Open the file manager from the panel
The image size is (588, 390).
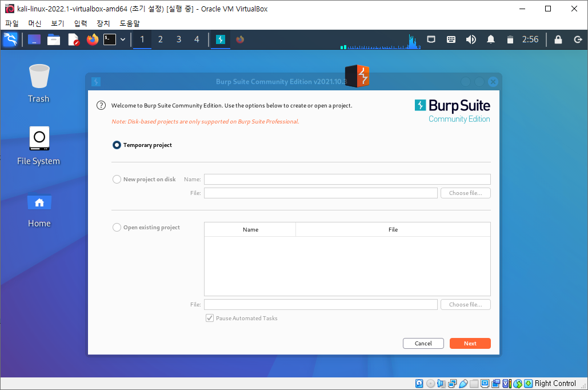point(54,39)
